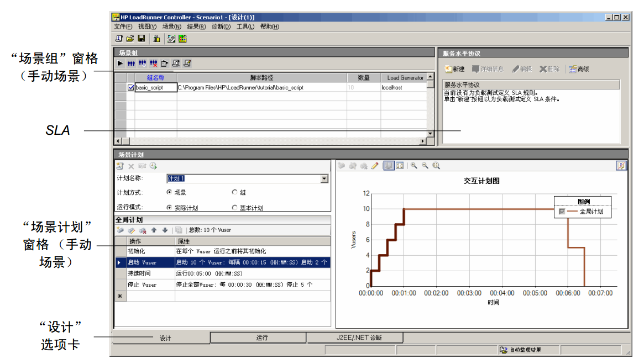Select the 停止 Vuser action row
644x364 pixels.
223,284
